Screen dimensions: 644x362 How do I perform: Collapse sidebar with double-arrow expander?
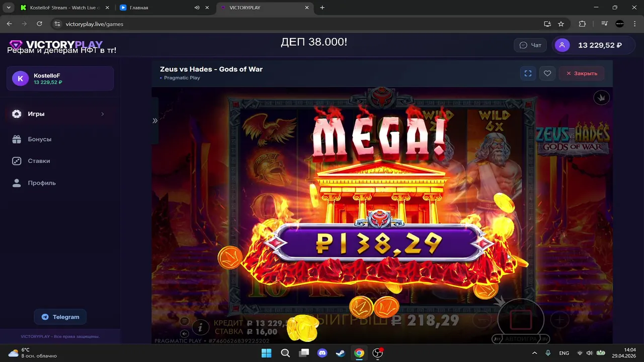pos(155,121)
